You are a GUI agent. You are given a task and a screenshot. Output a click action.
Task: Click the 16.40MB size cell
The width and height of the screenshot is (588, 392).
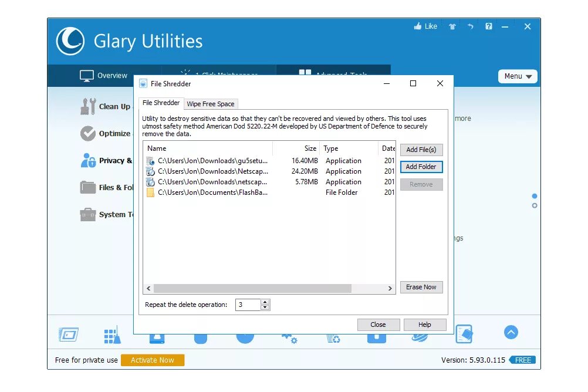(305, 161)
